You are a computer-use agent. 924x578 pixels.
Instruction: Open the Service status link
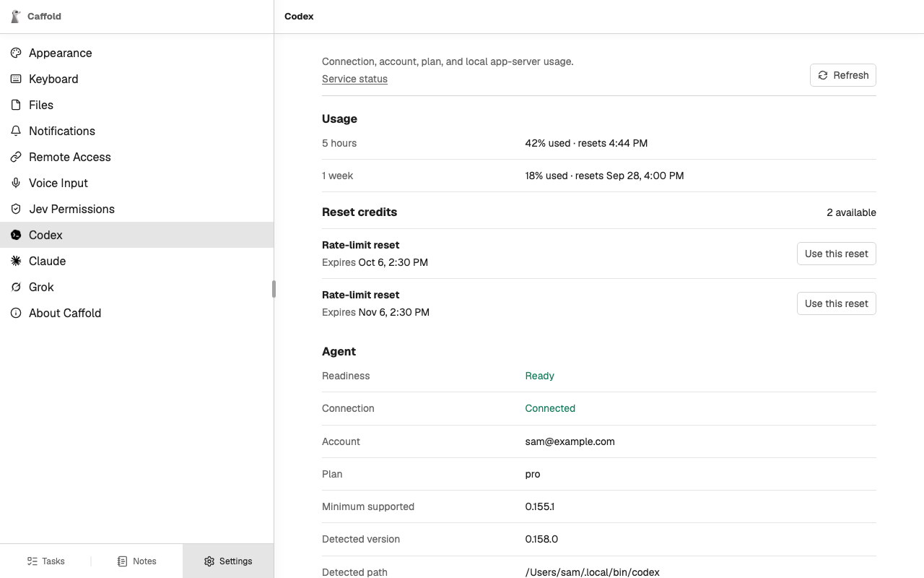[x=354, y=79]
